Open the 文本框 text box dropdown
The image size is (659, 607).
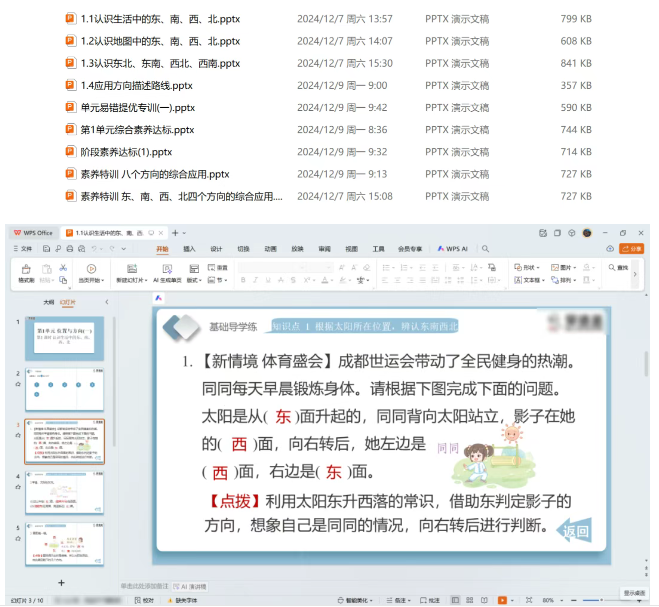point(529,280)
